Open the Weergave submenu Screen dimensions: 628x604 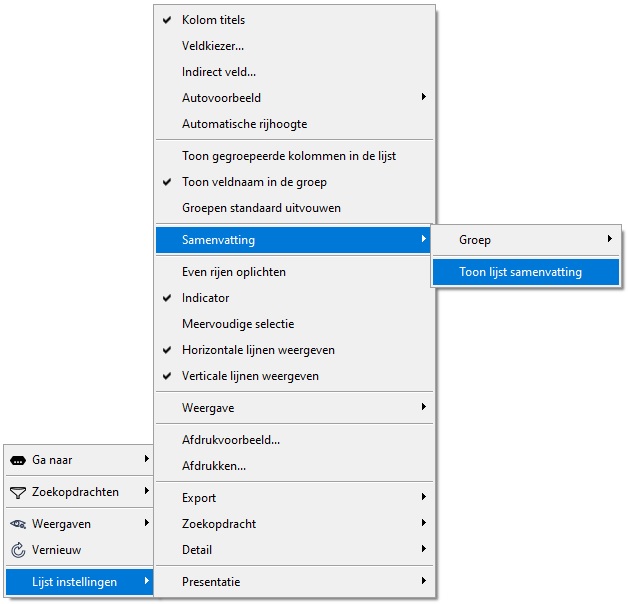(x=294, y=408)
